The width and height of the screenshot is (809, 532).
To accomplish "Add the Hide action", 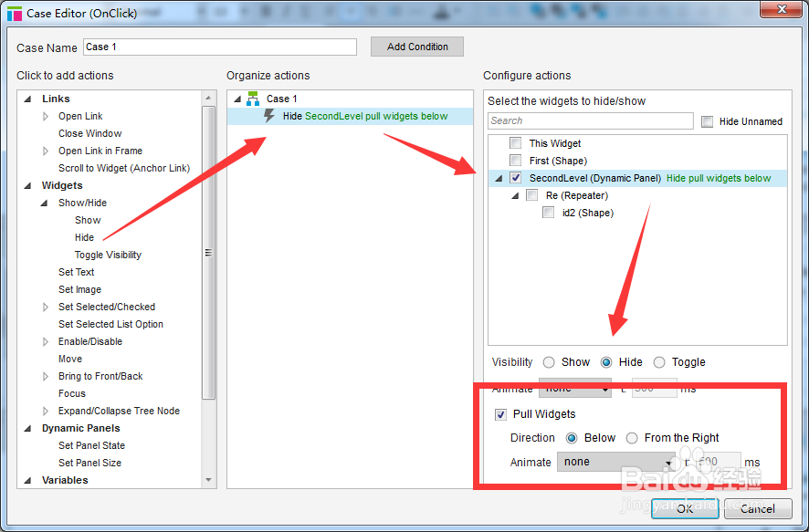I will [x=84, y=237].
